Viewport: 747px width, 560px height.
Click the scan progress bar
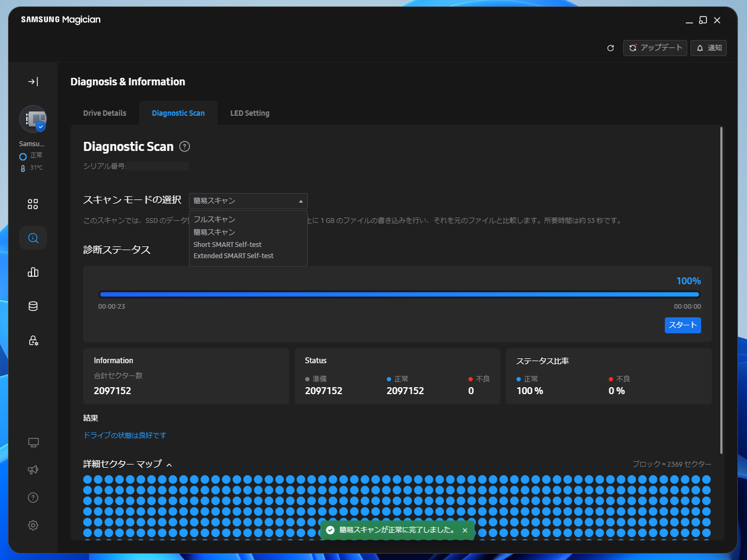pyautogui.click(x=399, y=294)
